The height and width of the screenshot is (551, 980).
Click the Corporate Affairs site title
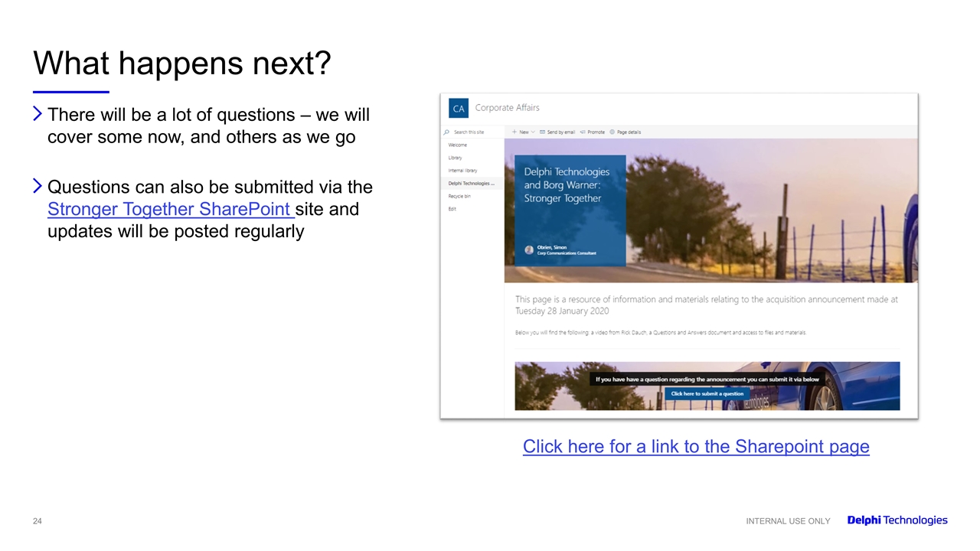click(x=507, y=108)
